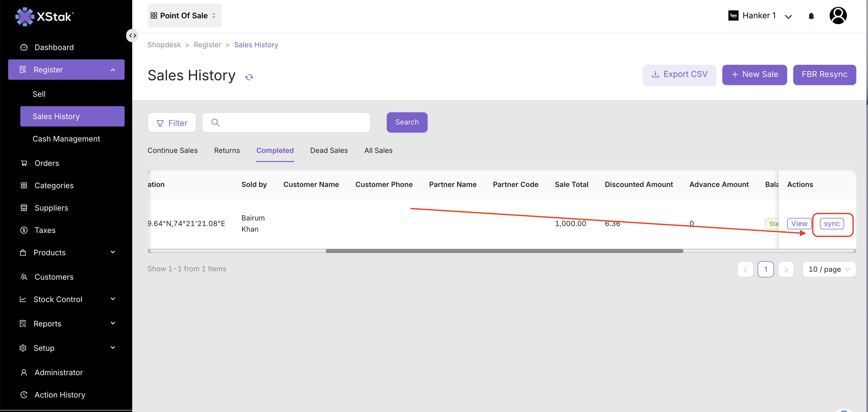Viewport: 868px width, 412px height.
Task: Go to Action History in the sidebar
Action: [x=60, y=394]
